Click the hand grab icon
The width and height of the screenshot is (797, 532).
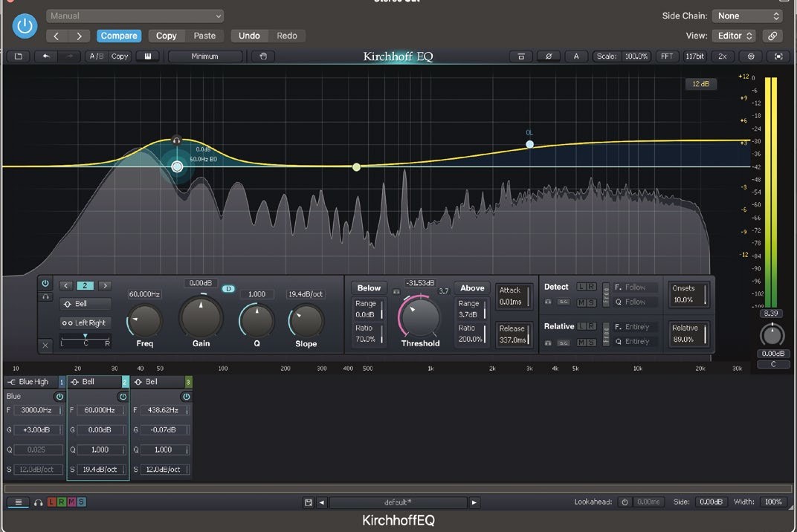pyautogui.click(x=262, y=56)
